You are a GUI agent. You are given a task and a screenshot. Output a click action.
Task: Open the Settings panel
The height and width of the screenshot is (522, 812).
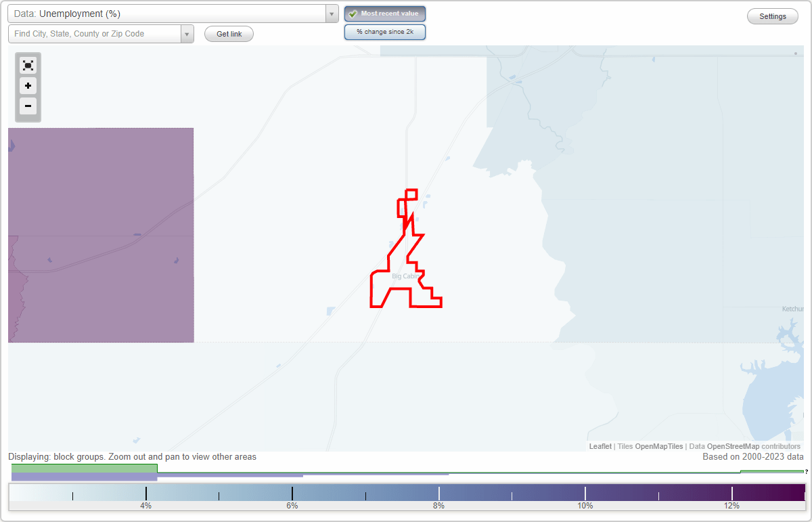coord(772,16)
